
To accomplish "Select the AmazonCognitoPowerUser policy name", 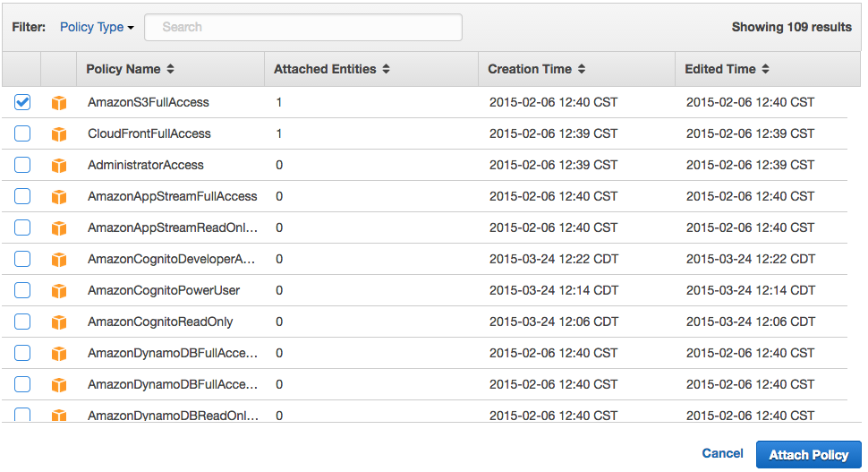I will [x=164, y=290].
